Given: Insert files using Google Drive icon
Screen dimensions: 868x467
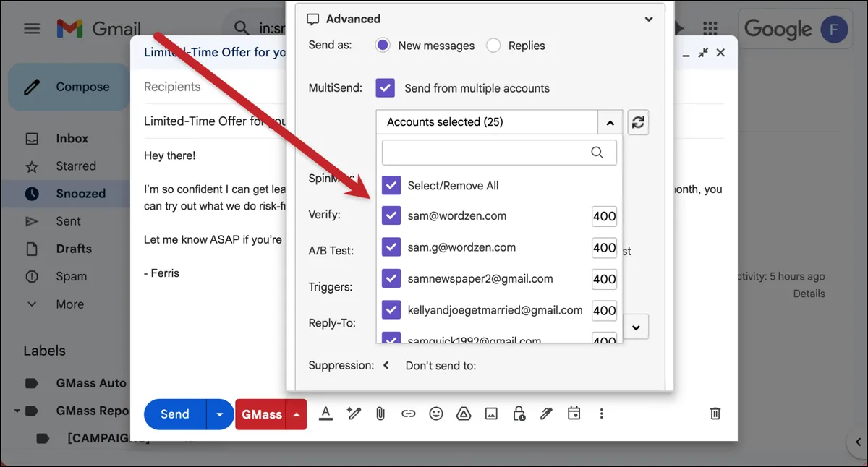Looking at the screenshot, I should click(464, 414).
